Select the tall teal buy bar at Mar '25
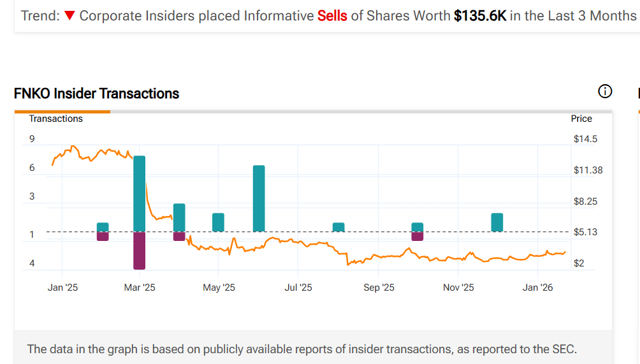 [x=140, y=193]
